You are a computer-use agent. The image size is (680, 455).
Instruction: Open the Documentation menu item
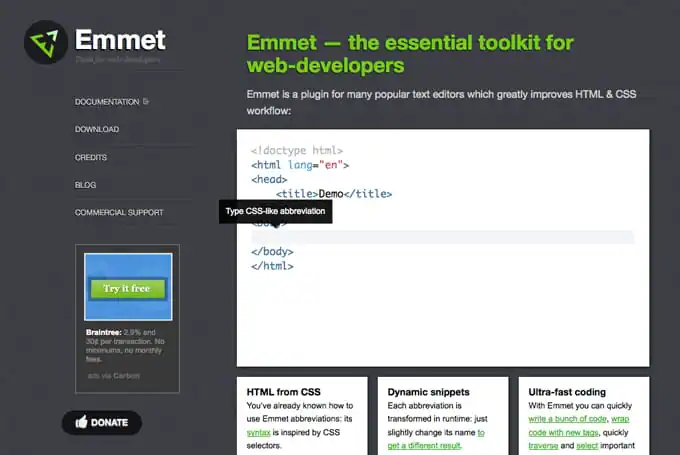tap(107, 102)
